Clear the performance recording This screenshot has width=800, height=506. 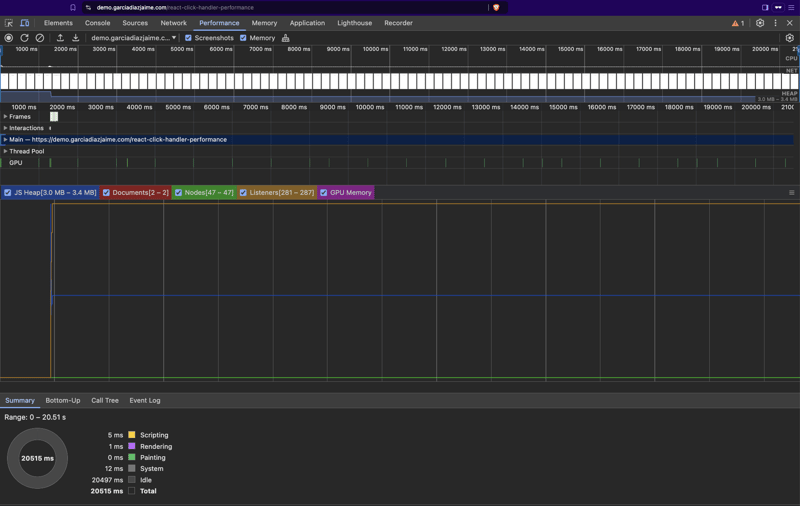coord(39,38)
